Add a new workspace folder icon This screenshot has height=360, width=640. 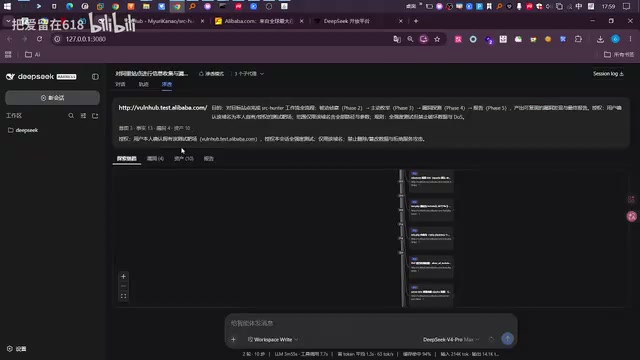click(95, 116)
